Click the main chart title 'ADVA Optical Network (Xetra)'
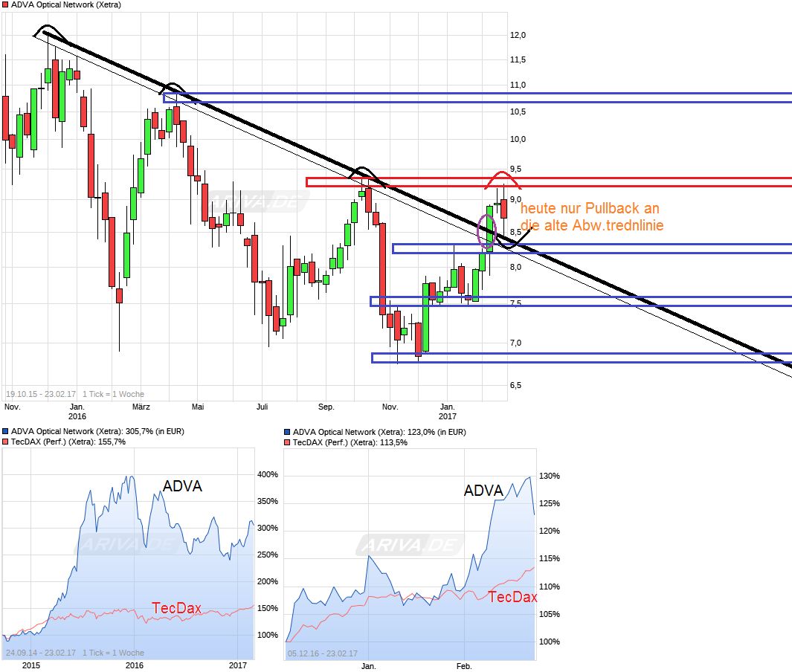This screenshot has width=792, height=672. 66,4
